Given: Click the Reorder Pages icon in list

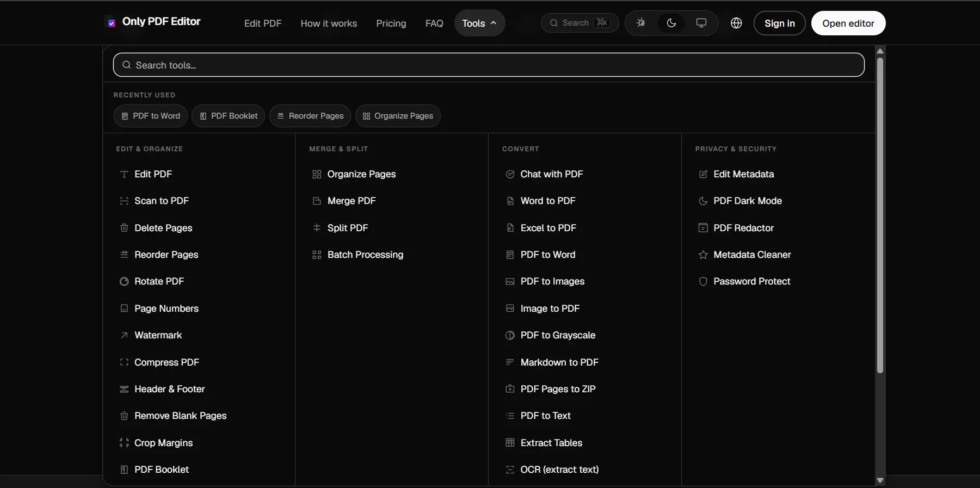Looking at the screenshot, I should coord(124,255).
